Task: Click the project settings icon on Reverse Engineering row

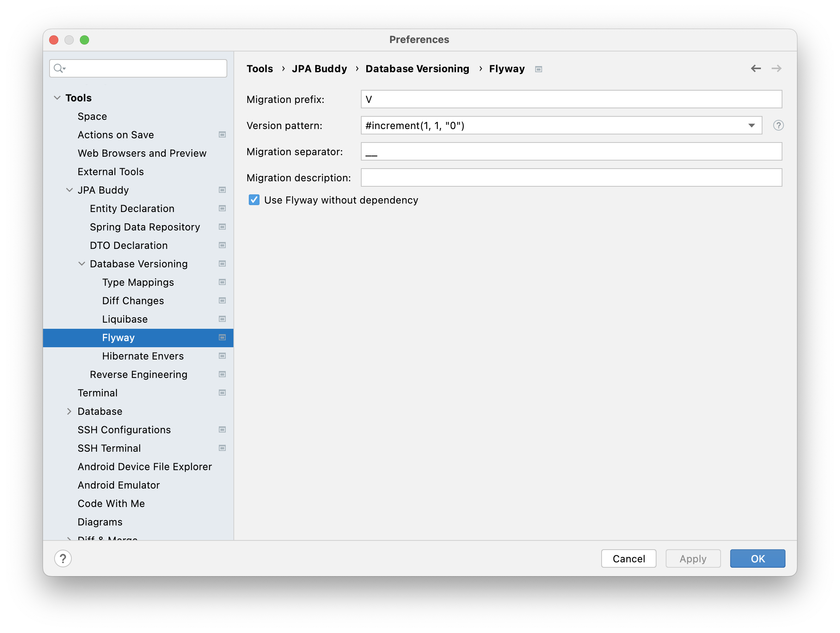Action: tap(222, 374)
